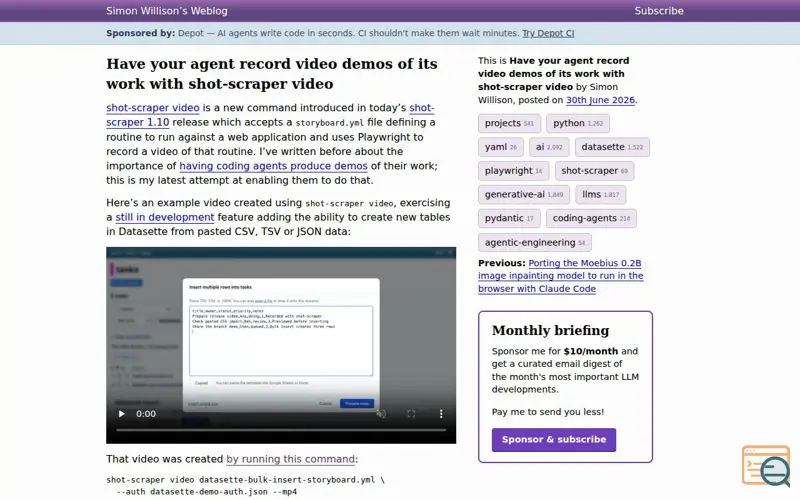The image size is (800, 500).
Task: Click the article title heading
Action: [272, 73]
